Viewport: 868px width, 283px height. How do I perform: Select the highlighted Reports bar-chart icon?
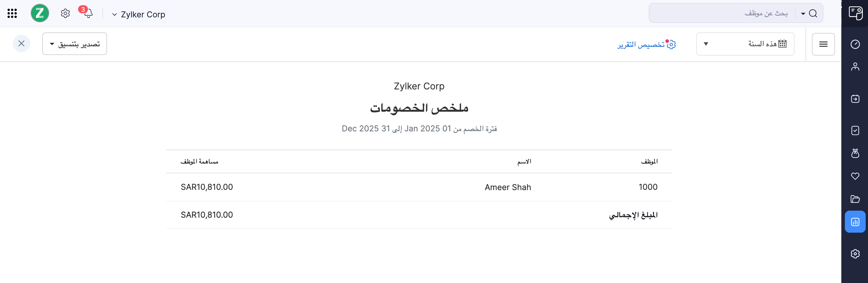click(855, 222)
